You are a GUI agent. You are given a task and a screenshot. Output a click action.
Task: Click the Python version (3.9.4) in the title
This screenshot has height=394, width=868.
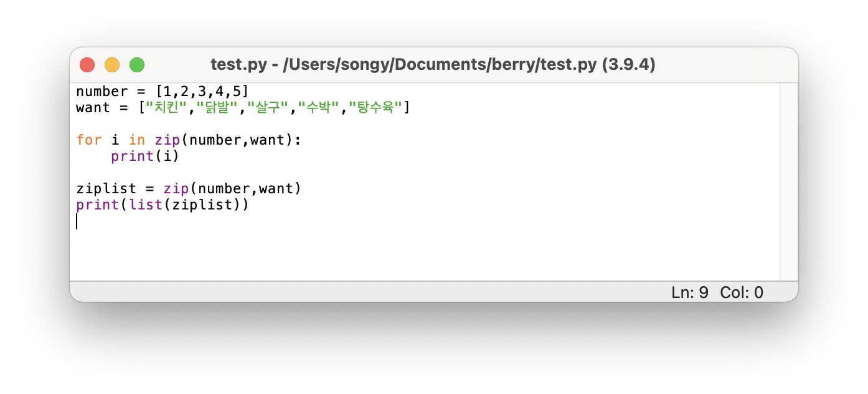tap(630, 64)
